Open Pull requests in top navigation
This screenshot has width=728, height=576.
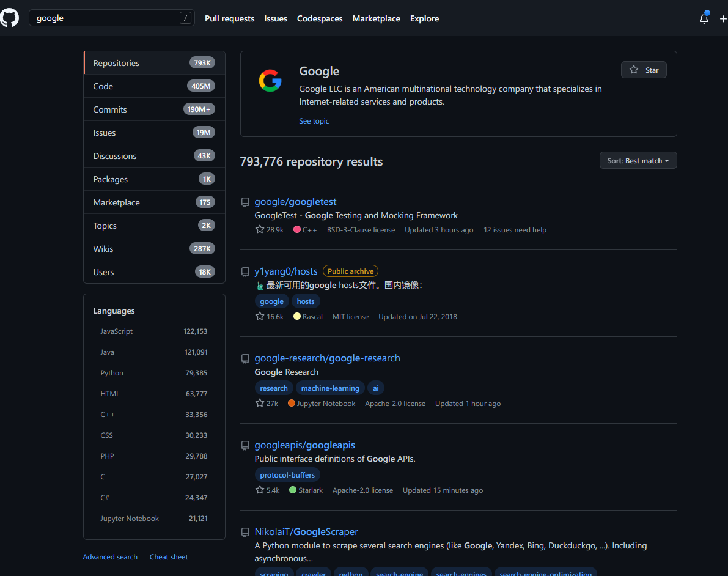pyautogui.click(x=229, y=18)
